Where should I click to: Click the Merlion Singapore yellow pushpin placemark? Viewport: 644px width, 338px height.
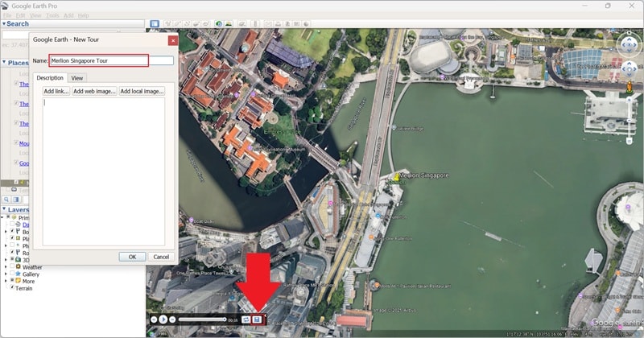pos(396,177)
